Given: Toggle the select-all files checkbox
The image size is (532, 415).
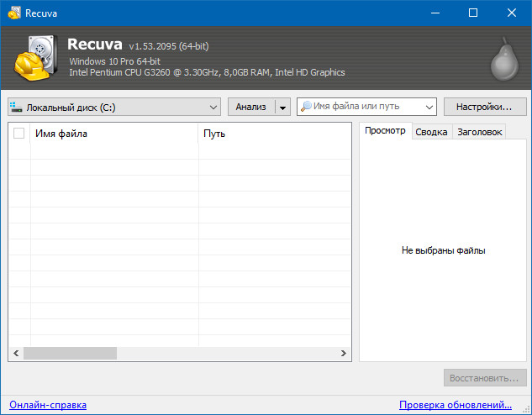Looking at the screenshot, I should pyautogui.click(x=19, y=133).
